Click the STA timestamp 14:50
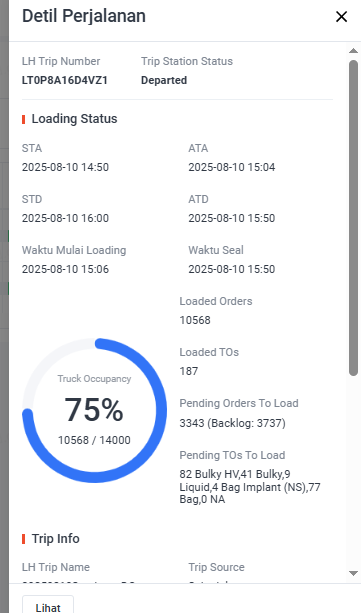This screenshot has width=361, height=613. tap(65, 167)
